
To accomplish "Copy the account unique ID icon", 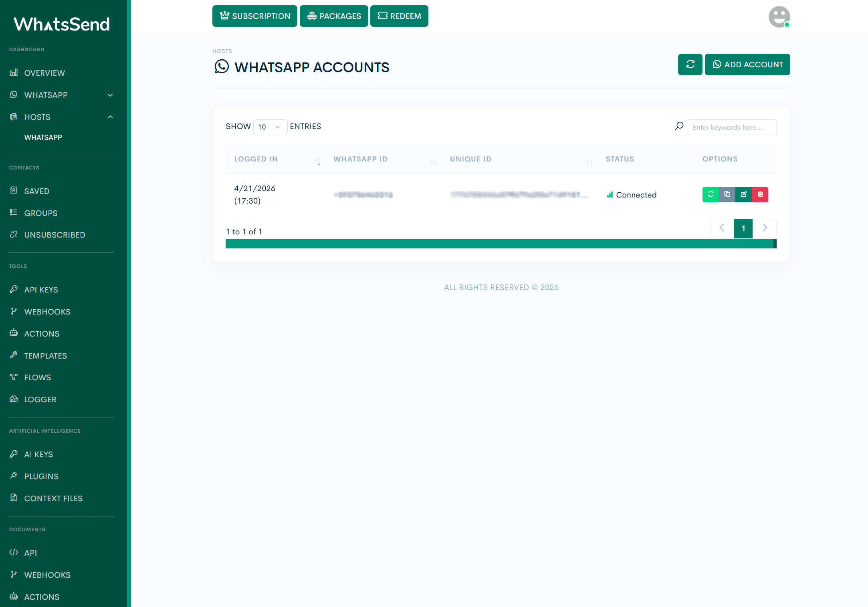I will [x=727, y=194].
